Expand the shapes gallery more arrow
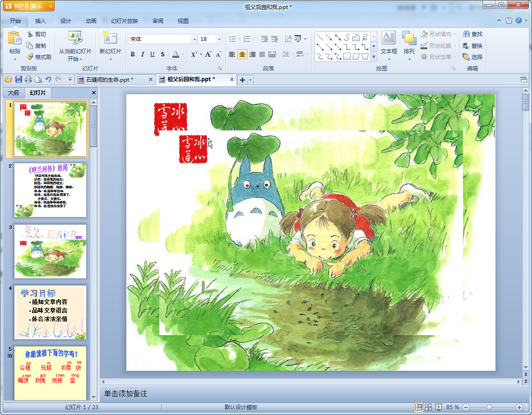 coord(374,57)
